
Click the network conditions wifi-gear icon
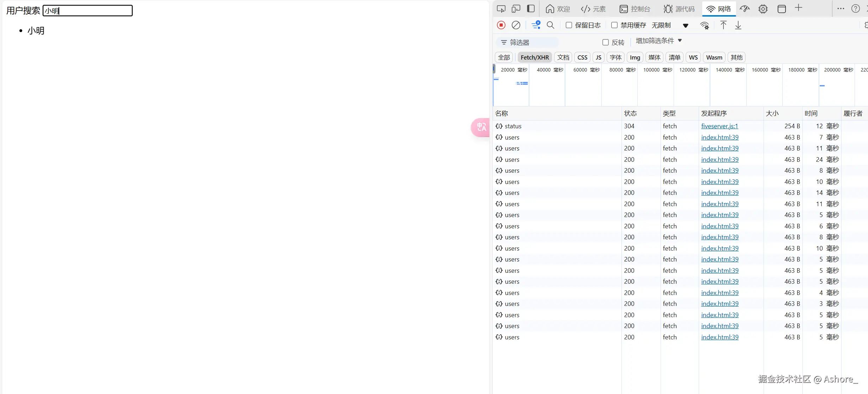click(704, 25)
